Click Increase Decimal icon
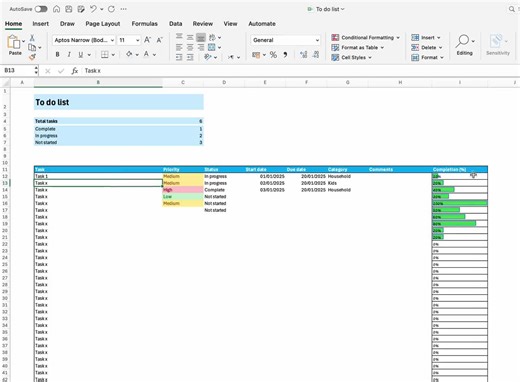 (x=303, y=55)
